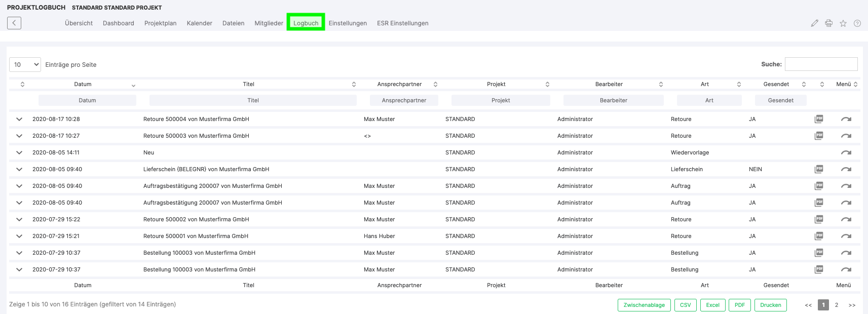Screen dimensions: 868x314
Task: Open the entries per page dropdown
Action: click(25, 64)
